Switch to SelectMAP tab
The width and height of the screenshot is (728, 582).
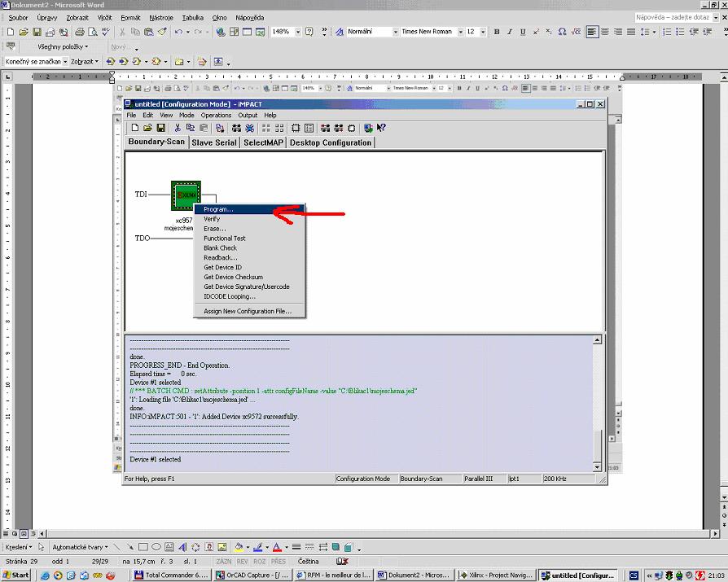263,142
